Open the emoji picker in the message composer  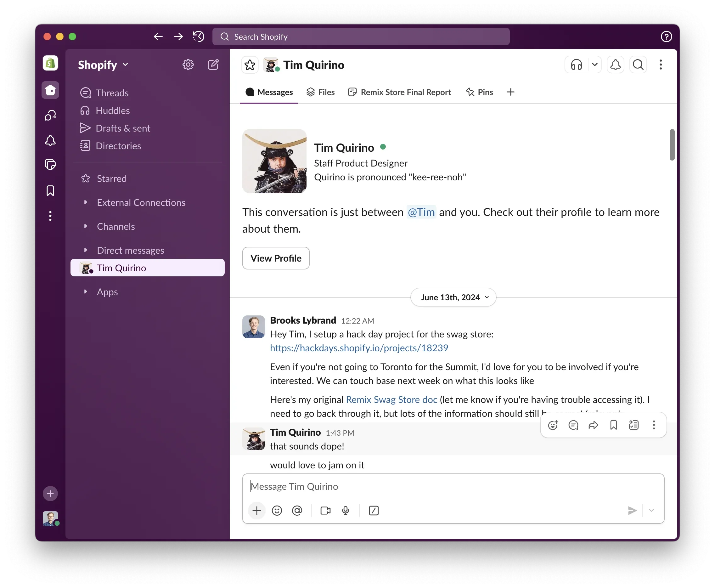[x=277, y=511]
